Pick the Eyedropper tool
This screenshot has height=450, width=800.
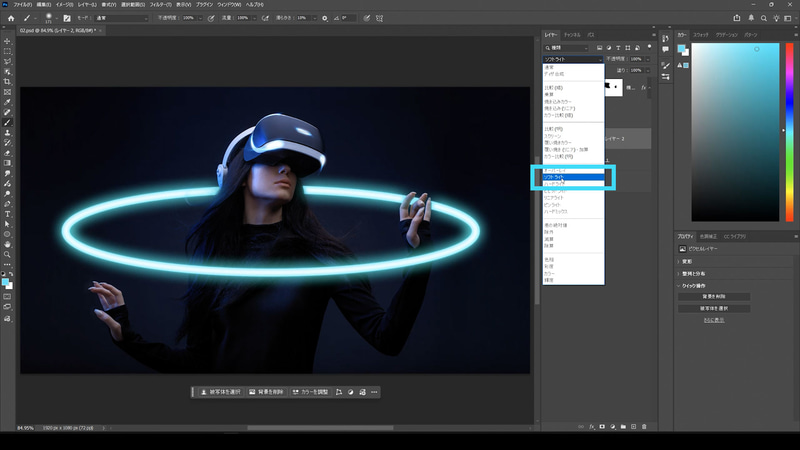click(8, 101)
